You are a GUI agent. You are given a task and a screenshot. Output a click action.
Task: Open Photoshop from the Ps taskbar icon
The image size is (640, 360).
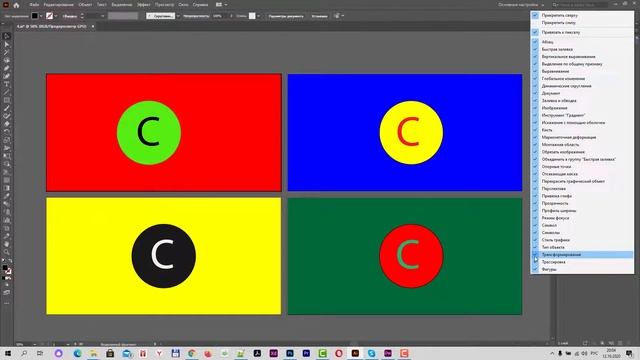[x=290, y=353]
